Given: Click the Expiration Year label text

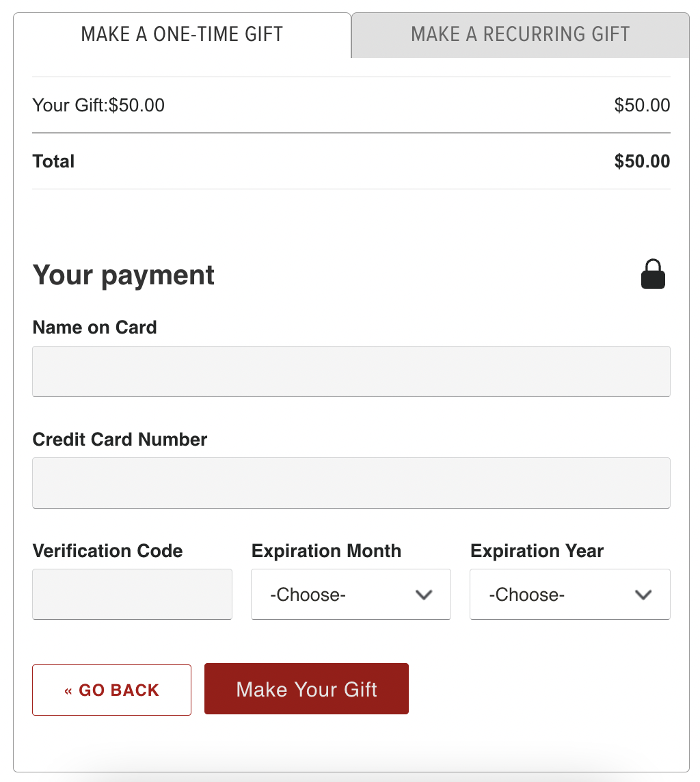Looking at the screenshot, I should point(537,551).
